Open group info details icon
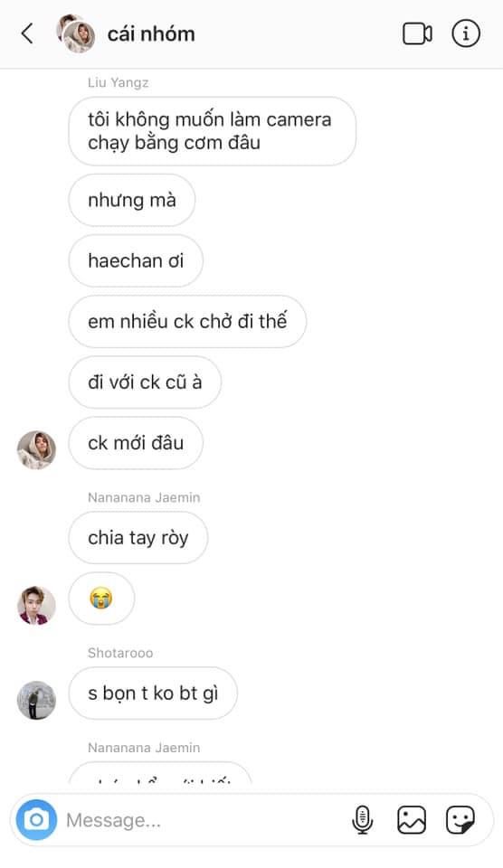 (x=466, y=33)
